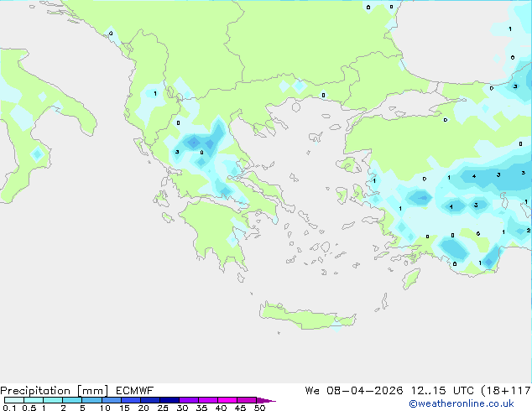532x411 pixels.
Task: Click the '[mm]' unit label
Action: (92, 391)
